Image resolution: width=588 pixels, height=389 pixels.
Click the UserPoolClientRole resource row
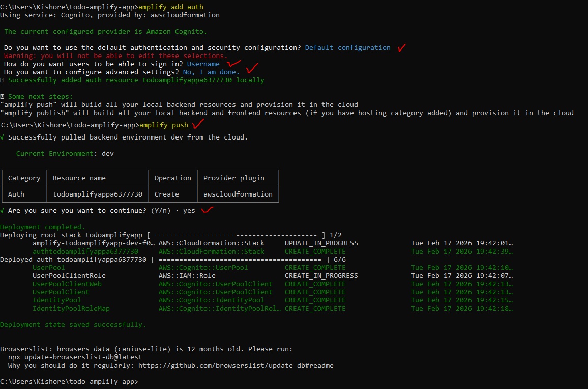click(x=69, y=276)
